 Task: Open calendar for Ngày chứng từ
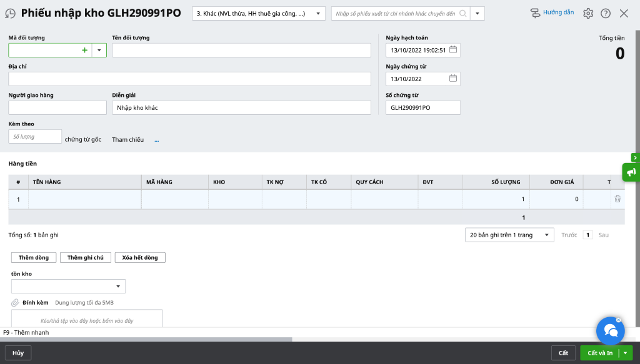tap(453, 78)
